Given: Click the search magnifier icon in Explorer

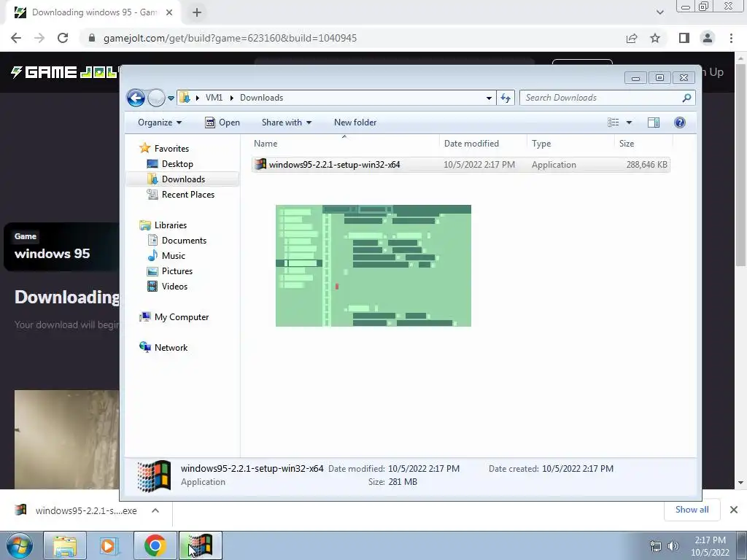Looking at the screenshot, I should tap(686, 98).
